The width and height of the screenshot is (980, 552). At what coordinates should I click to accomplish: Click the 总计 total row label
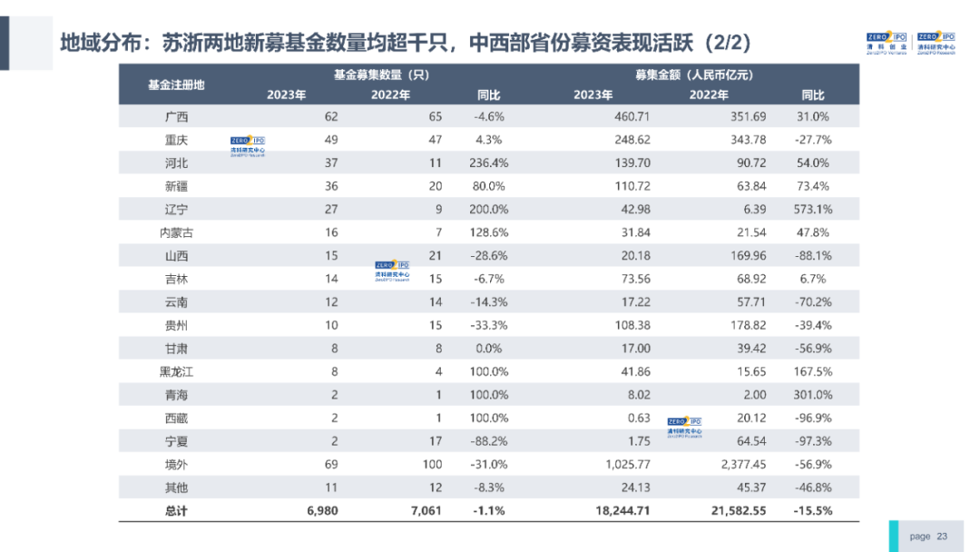tap(176, 511)
